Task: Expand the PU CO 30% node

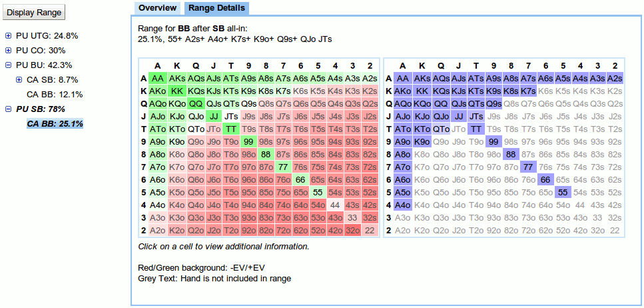Action: [8, 50]
